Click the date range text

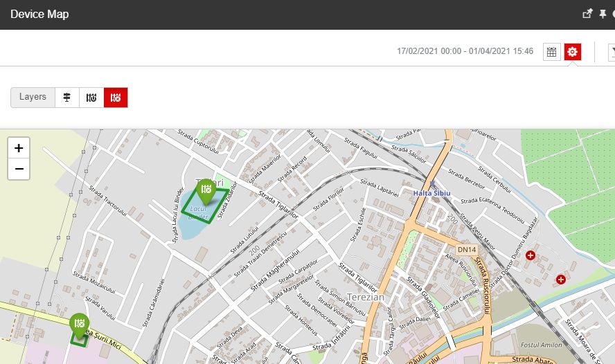(465, 52)
